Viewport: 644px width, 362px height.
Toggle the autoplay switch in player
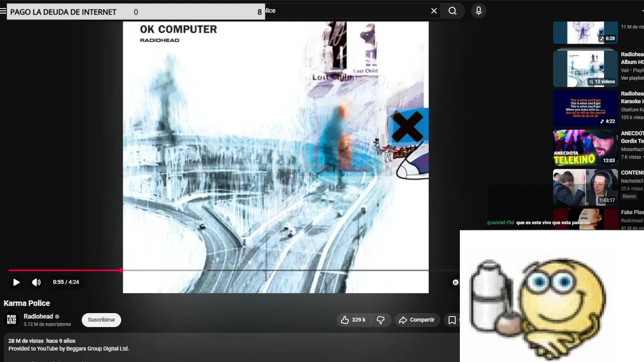(455, 283)
